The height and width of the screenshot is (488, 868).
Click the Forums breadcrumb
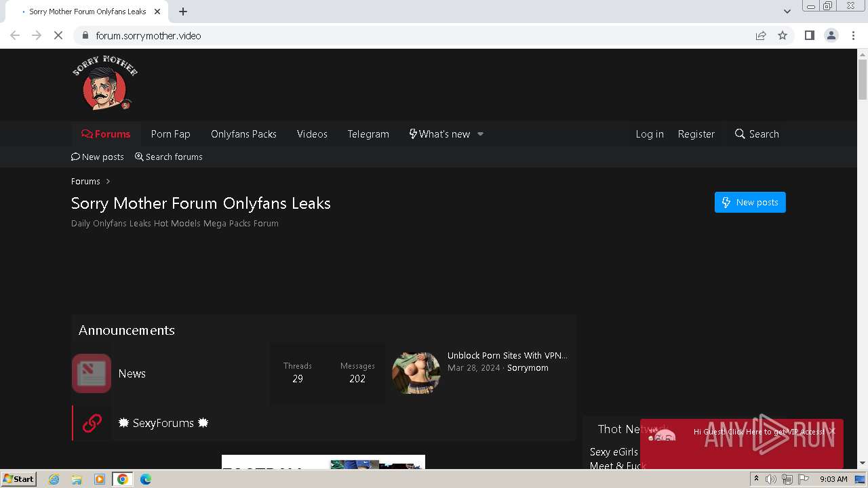(85, 181)
